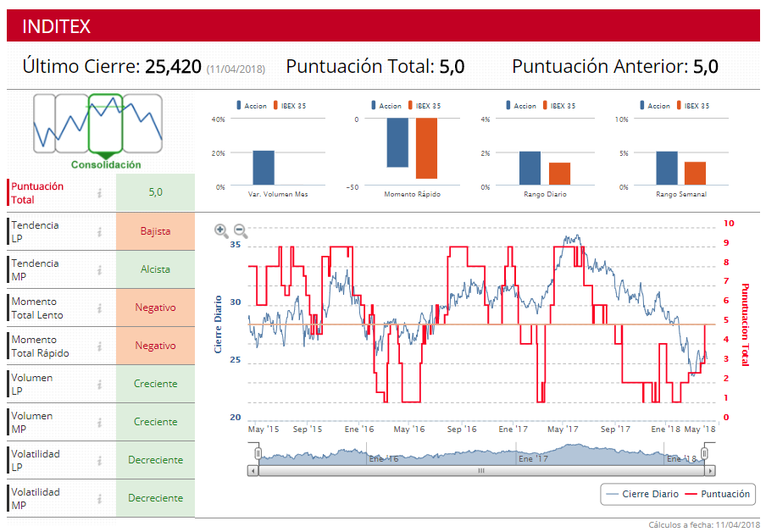Click Puntuación Total: 5,0 header text
Screen dimensions: 766x532
375,66
